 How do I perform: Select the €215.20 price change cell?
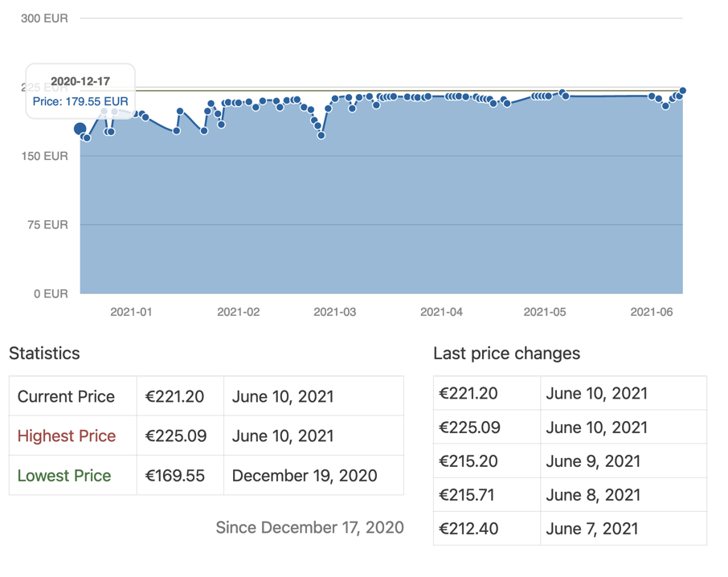[487, 461]
